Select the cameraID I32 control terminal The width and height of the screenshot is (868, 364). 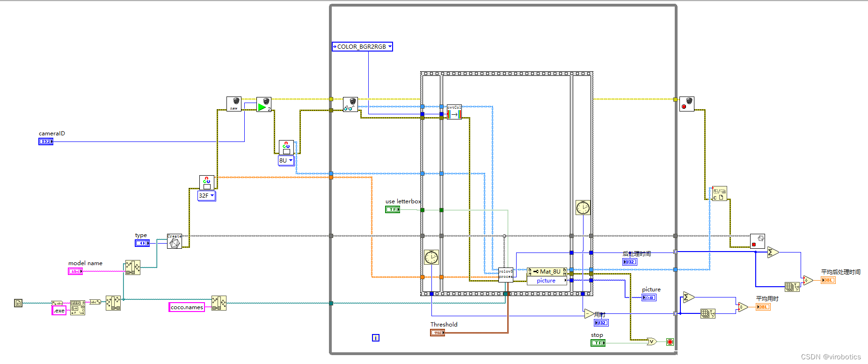tap(46, 141)
